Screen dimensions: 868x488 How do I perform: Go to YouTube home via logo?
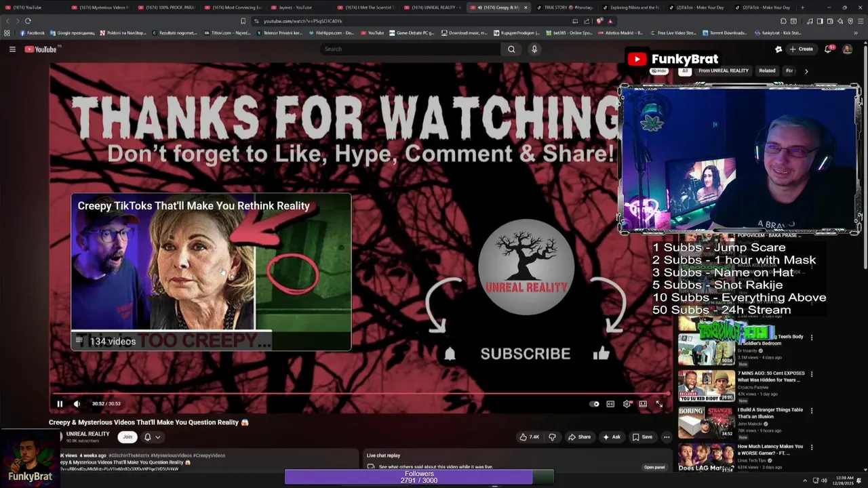[x=41, y=49]
